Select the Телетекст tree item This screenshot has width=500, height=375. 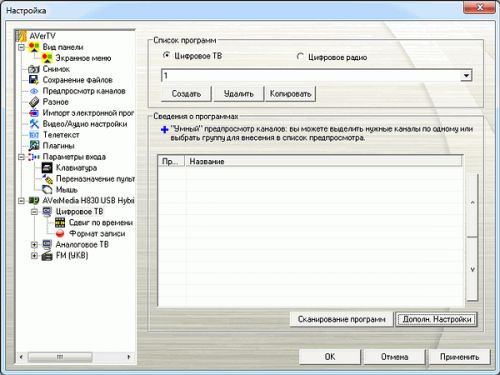tap(61, 135)
